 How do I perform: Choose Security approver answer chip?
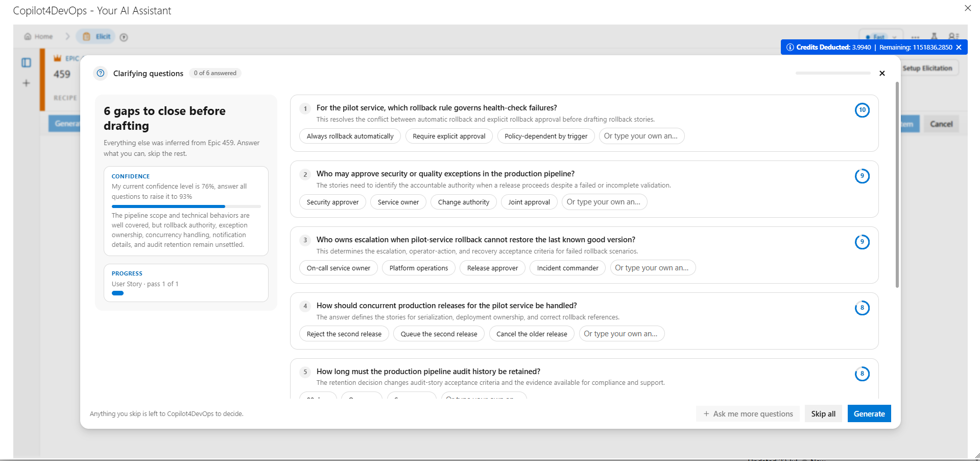pos(332,202)
